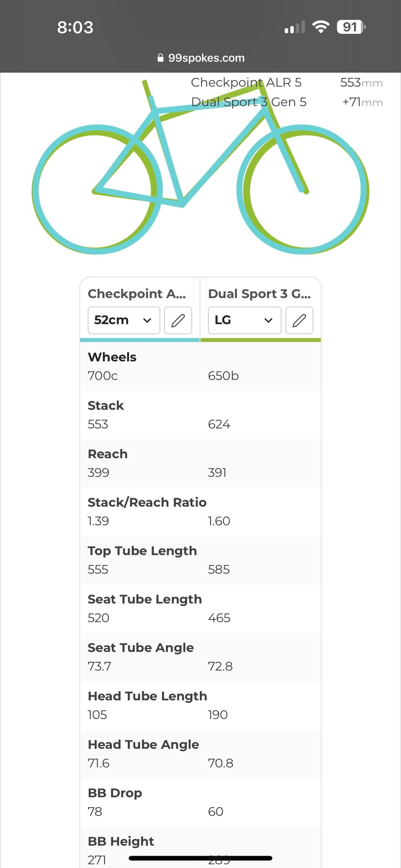Image resolution: width=401 pixels, height=868 pixels.
Task: Tap the 8:03 clock in status bar
Action: 75,27
